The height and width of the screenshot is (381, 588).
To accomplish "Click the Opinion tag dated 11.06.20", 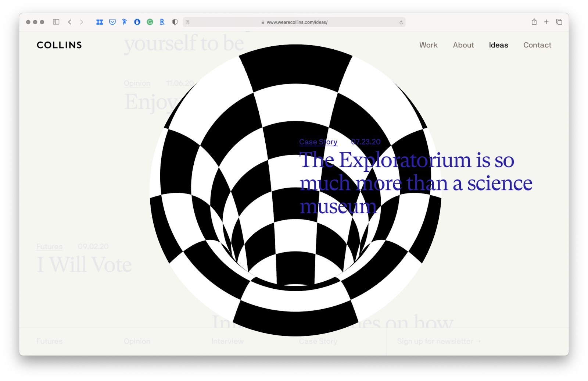I will pos(137,83).
